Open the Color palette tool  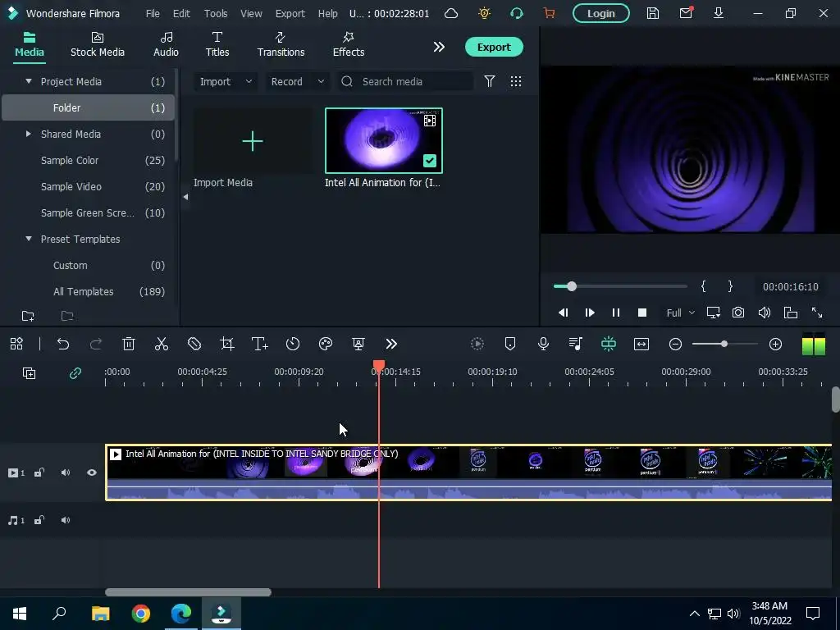point(326,344)
